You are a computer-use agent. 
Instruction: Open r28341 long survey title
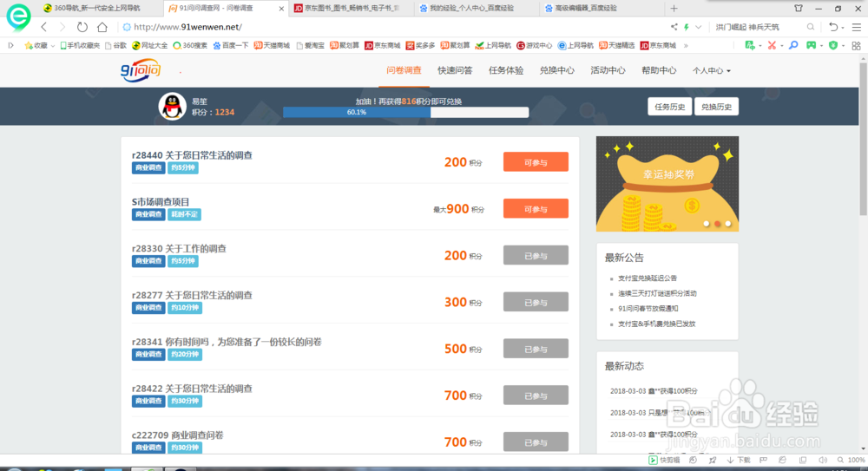pyautogui.click(x=227, y=342)
